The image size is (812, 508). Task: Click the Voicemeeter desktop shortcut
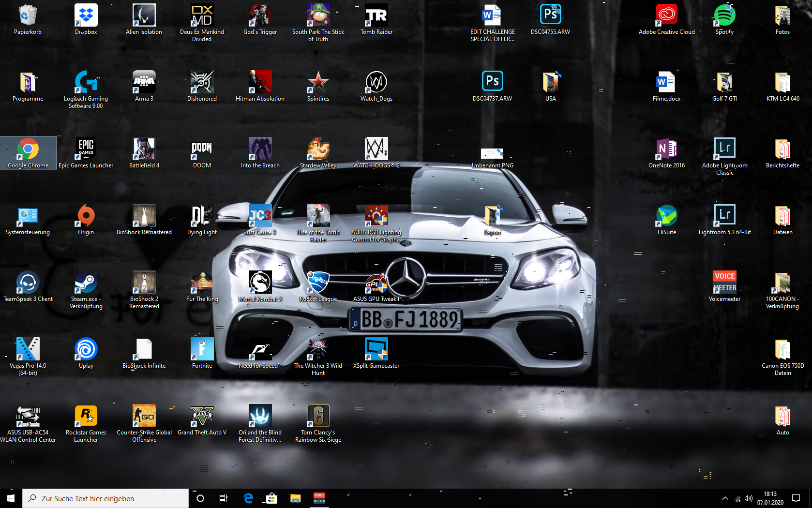pyautogui.click(x=725, y=282)
